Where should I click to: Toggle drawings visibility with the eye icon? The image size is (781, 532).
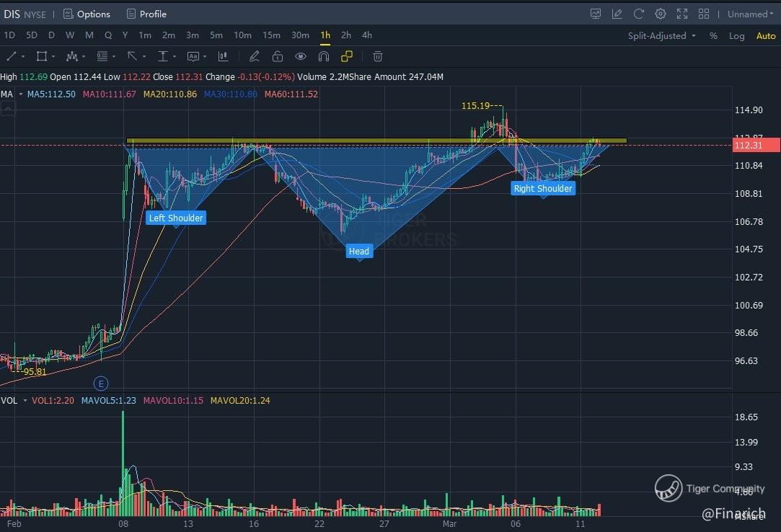300,56
